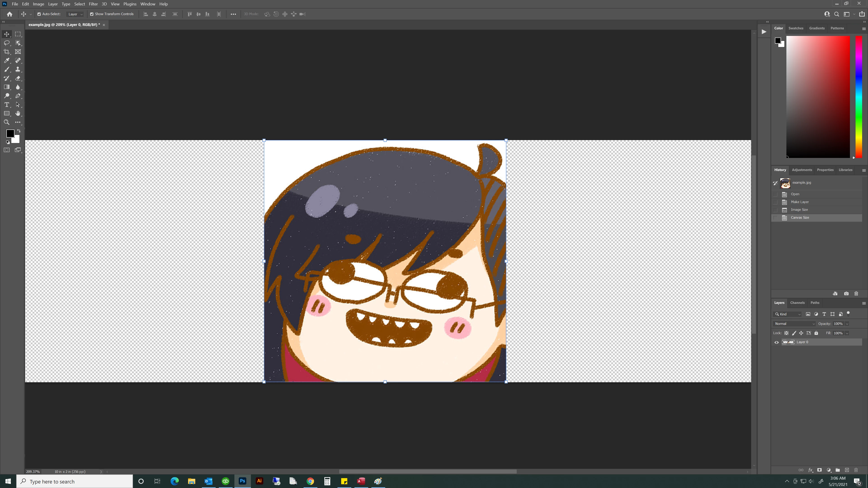Open the Auto-Select Layer dropdown
Viewport: 868px width, 488px height.
coord(75,14)
